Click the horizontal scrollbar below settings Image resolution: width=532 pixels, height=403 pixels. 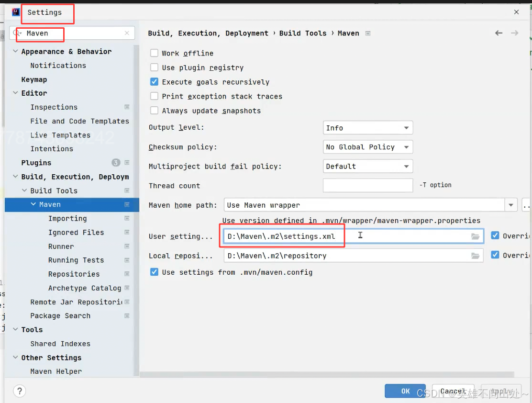click(x=327, y=374)
